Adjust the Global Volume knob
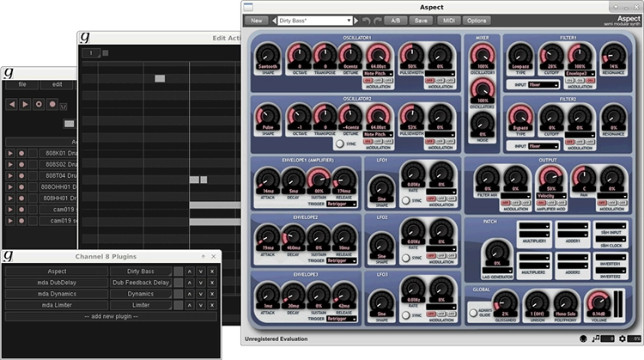644x360 pixels. pyautogui.click(x=598, y=303)
